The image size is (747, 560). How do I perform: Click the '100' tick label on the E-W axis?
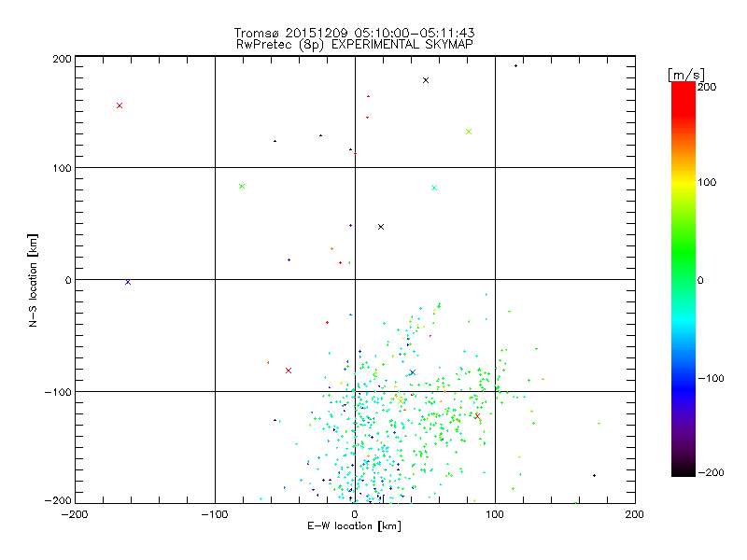click(495, 514)
